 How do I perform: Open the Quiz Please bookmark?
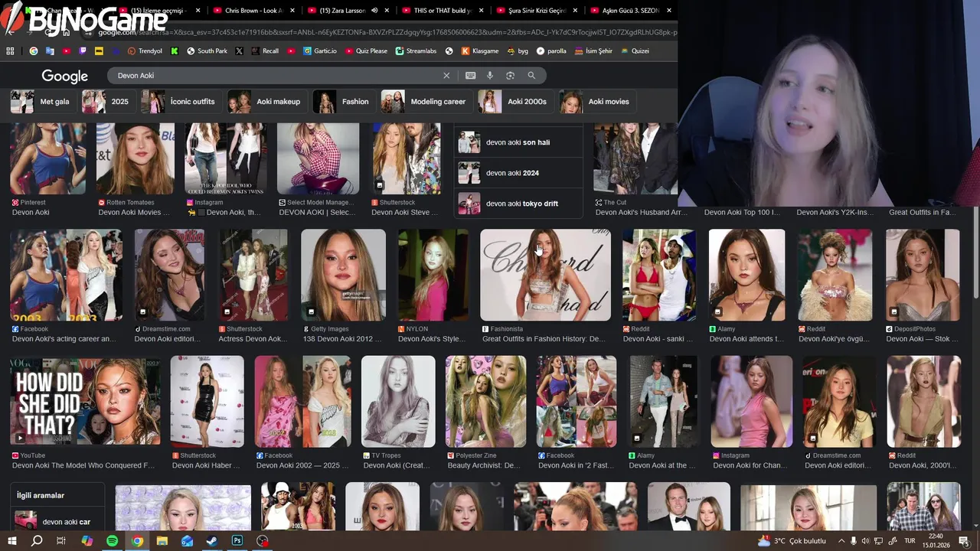coord(366,51)
